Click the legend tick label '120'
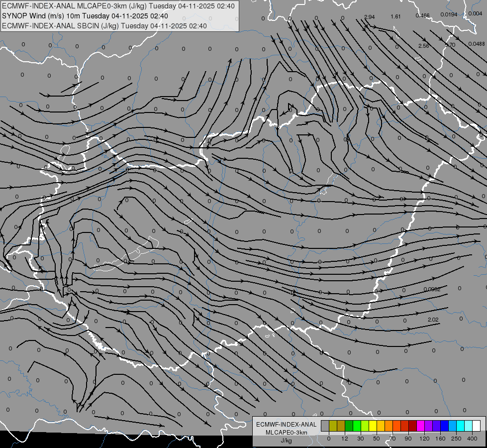Viewport: 487px width, 448px height. 424,439
